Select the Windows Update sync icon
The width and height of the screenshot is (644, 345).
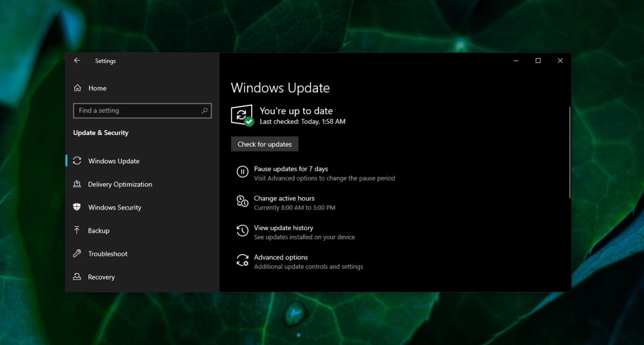click(x=77, y=161)
